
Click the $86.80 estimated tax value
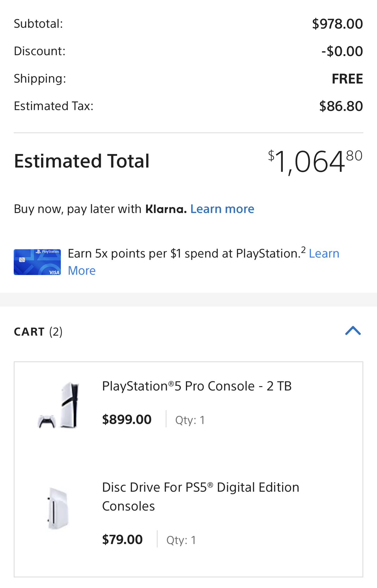341,106
